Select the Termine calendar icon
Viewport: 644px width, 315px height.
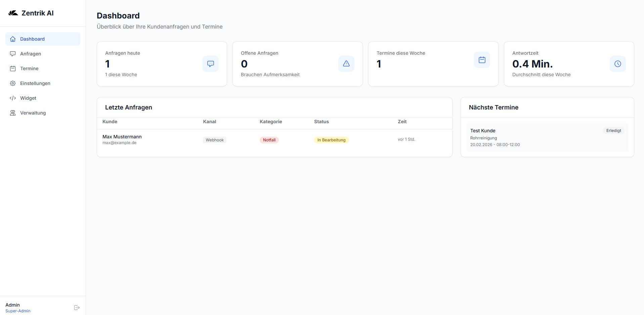(13, 69)
